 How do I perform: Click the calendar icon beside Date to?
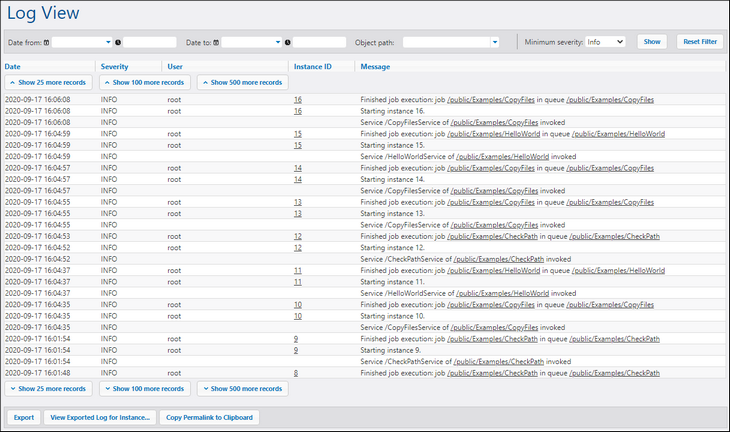pos(216,42)
